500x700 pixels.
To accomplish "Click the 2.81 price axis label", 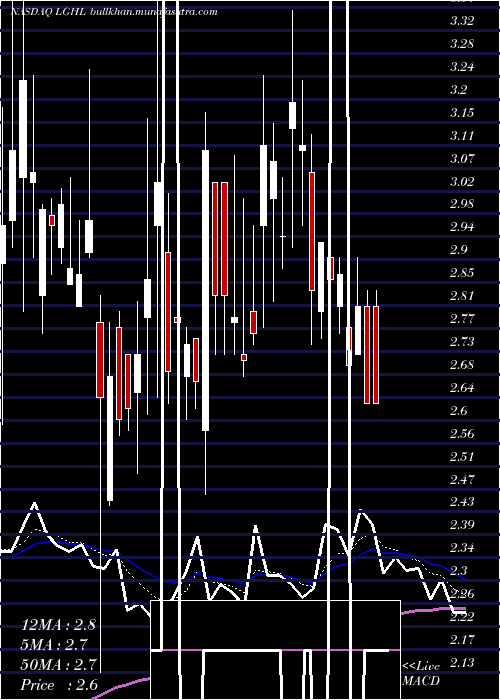I will 462,296.
